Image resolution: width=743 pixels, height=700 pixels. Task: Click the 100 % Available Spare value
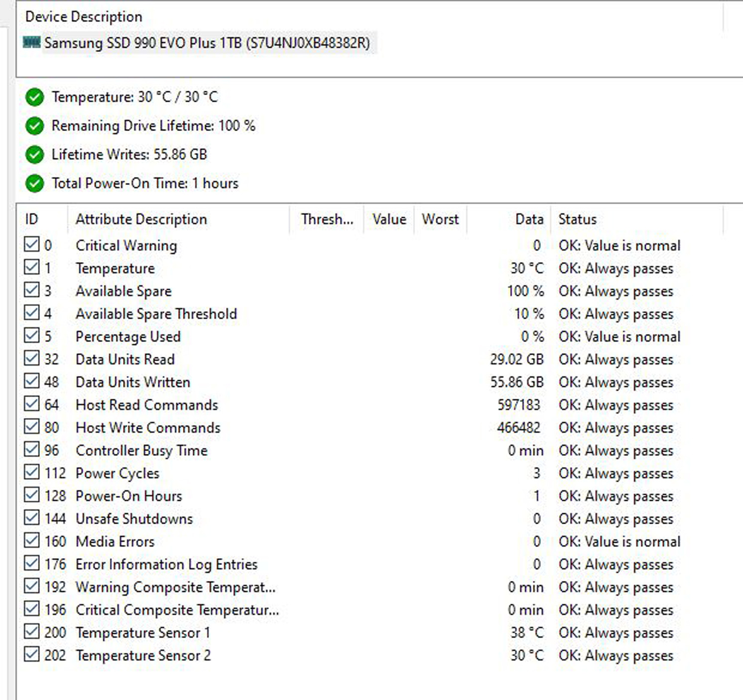525,291
